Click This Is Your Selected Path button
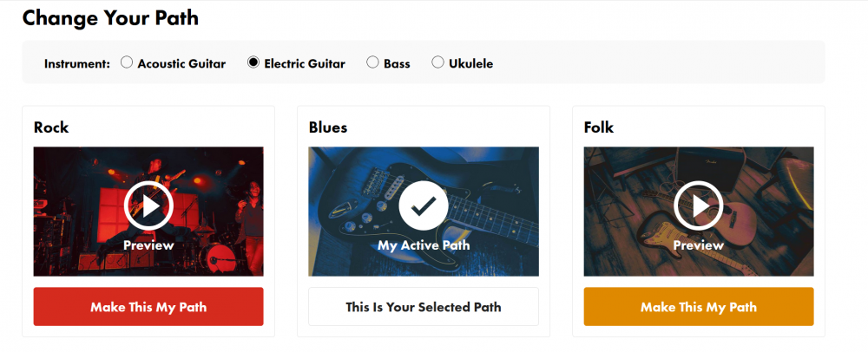Image resolution: width=868 pixels, height=352 pixels. [424, 307]
